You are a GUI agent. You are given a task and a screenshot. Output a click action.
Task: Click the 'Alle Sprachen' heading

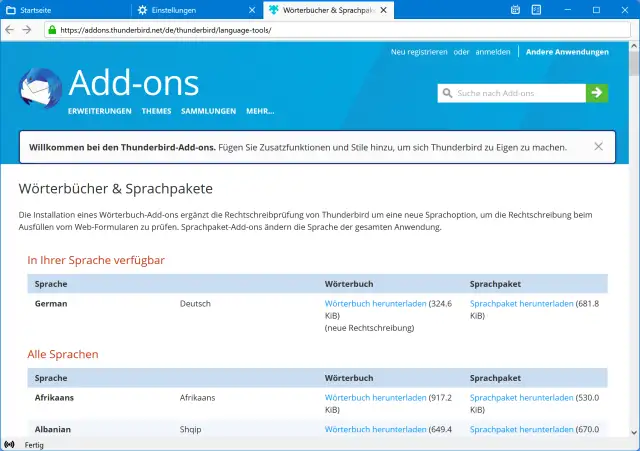(x=63, y=354)
